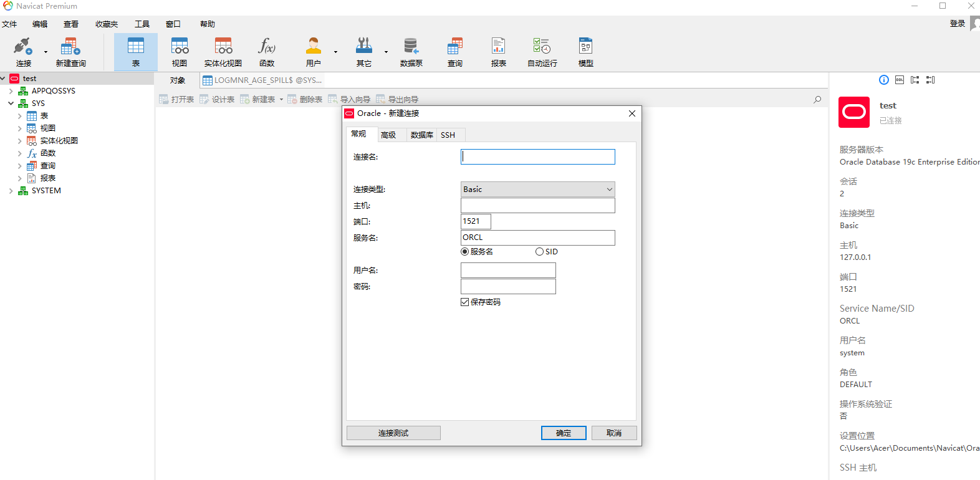Click the 连接测试 button

393,433
